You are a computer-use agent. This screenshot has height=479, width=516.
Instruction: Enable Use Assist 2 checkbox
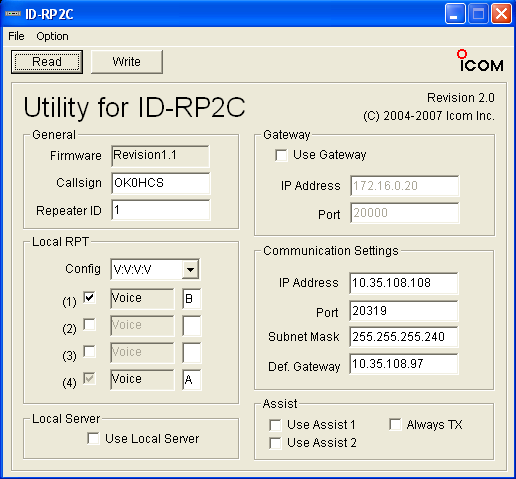point(275,443)
